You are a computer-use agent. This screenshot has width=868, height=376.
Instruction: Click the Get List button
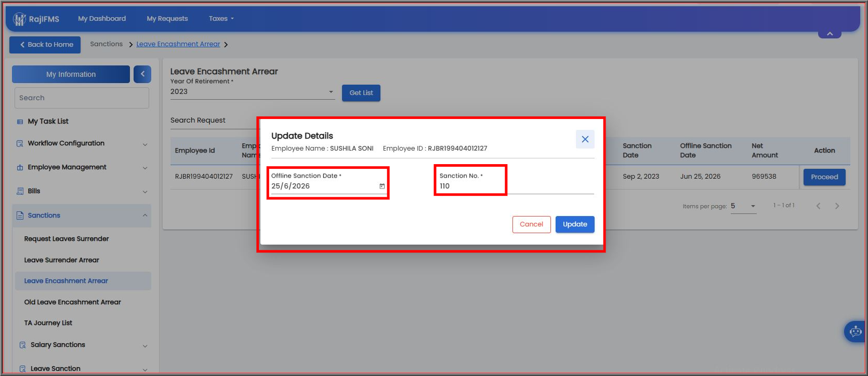tap(361, 93)
